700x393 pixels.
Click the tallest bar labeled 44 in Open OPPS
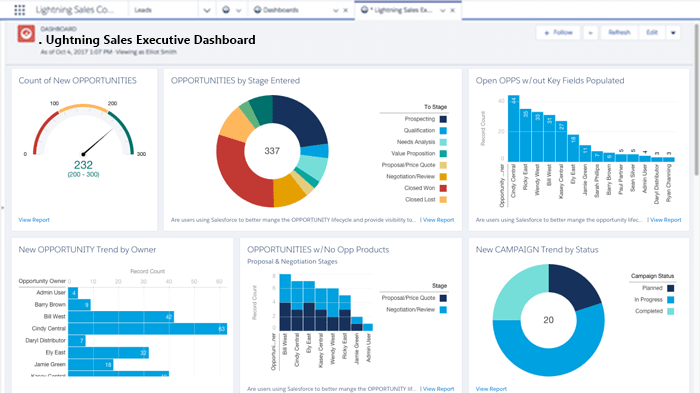514,129
